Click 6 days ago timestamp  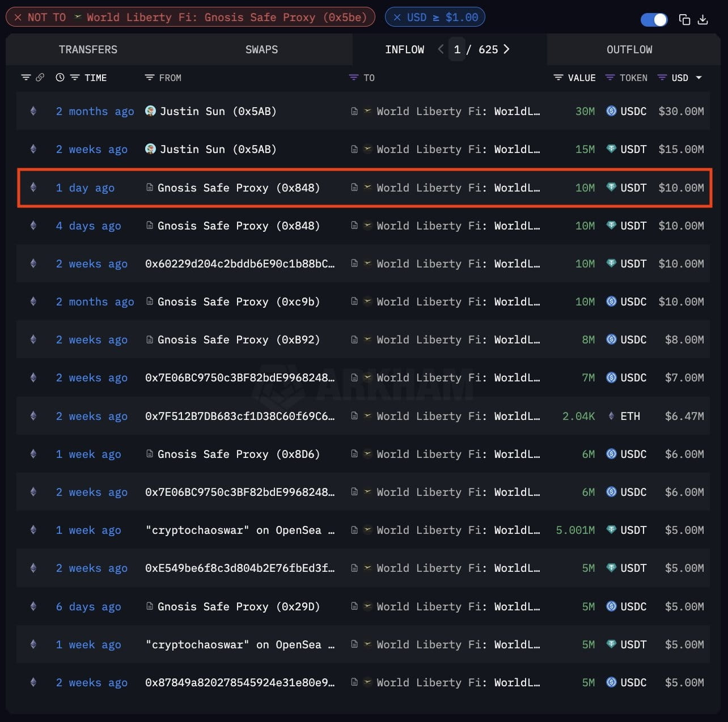(88, 606)
